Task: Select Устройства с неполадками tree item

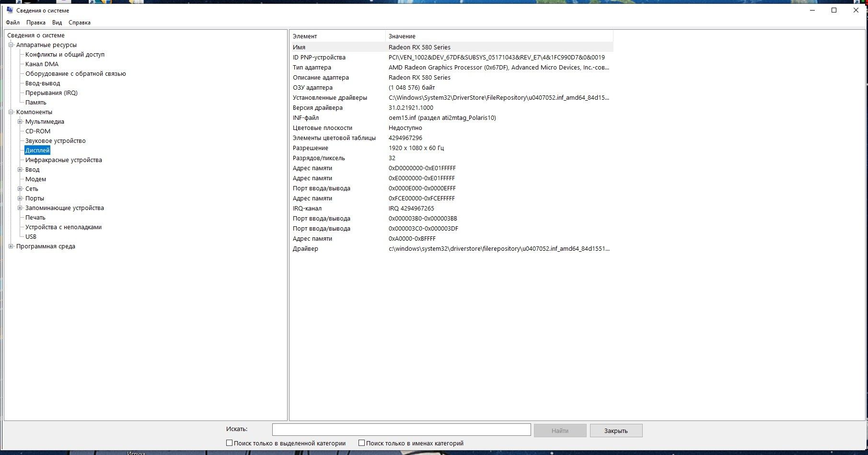Action: (63, 227)
